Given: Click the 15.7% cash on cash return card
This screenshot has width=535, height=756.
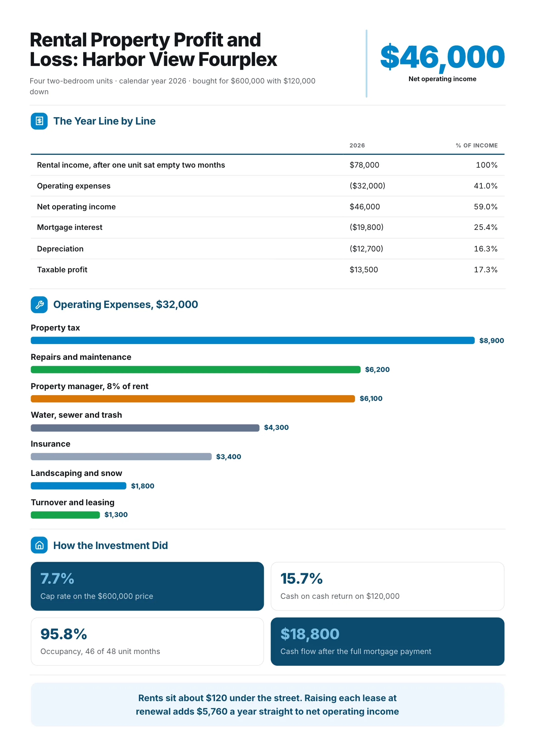Looking at the screenshot, I should click(387, 586).
